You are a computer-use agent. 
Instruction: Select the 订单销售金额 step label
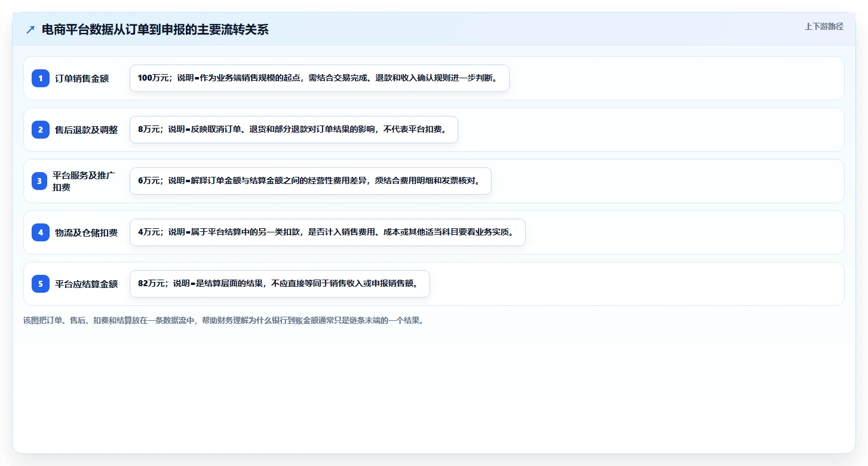point(82,78)
